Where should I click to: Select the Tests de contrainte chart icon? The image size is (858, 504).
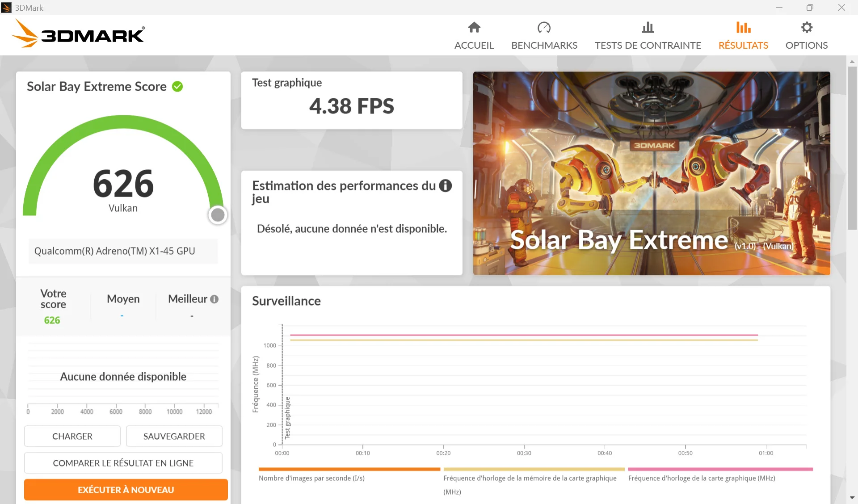[x=648, y=27]
